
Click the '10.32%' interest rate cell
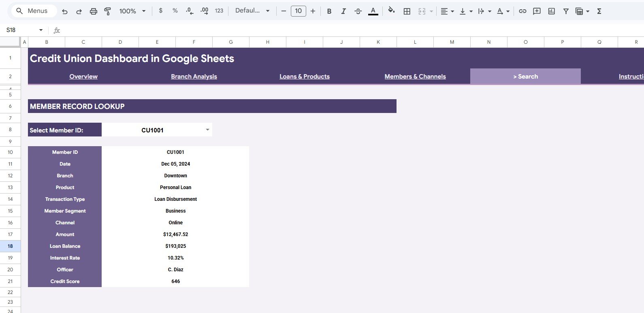click(175, 258)
